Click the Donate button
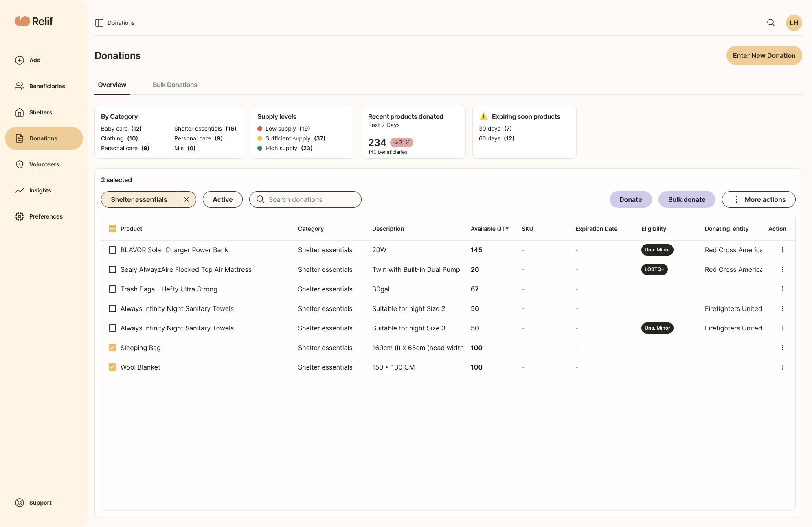The height and width of the screenshot is (527, 812). tap(630, 199)
